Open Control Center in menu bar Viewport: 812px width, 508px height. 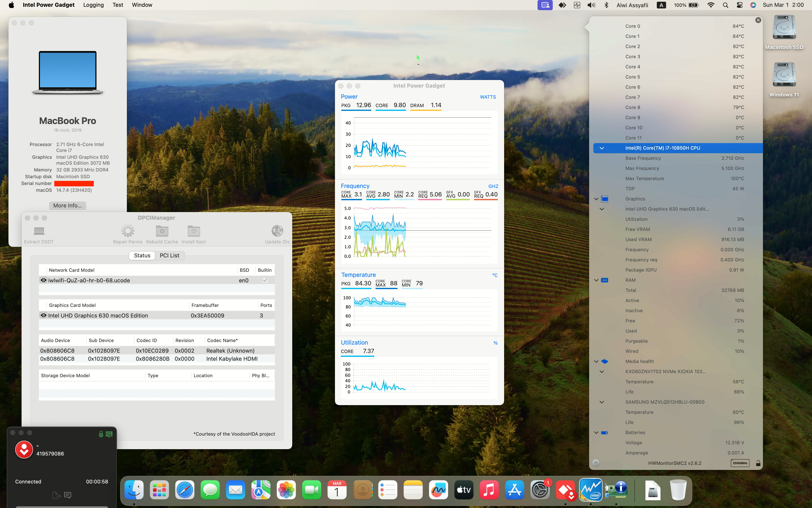click(x=739, y=5)
